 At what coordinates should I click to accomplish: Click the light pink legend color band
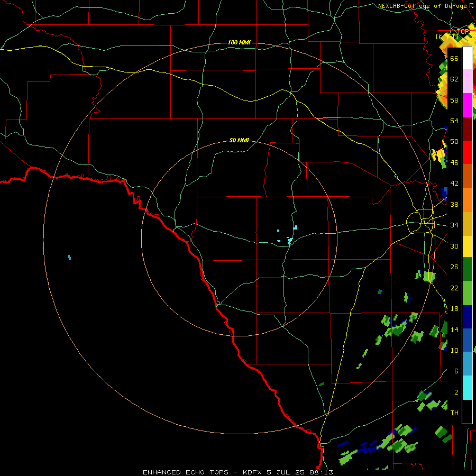[x=467, y=81]
